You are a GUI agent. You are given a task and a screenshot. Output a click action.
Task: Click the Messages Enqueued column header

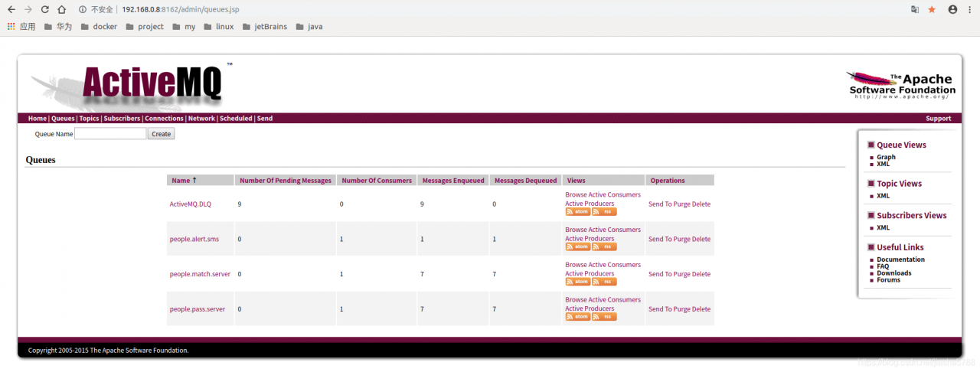click(453, 181)
